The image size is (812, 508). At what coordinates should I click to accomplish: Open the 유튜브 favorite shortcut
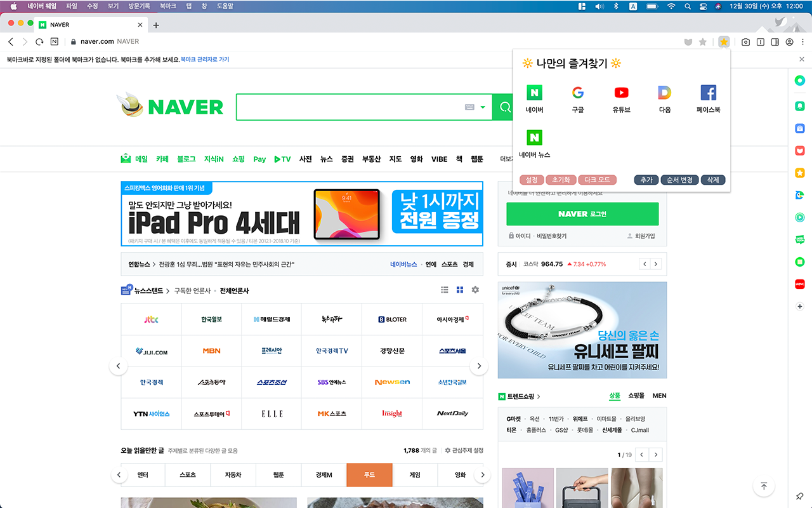[621, 100]
